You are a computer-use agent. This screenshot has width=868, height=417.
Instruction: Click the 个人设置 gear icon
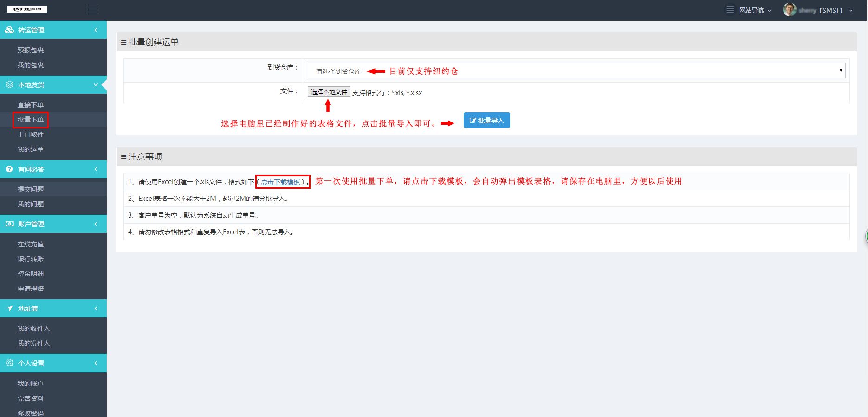(9, 363)
